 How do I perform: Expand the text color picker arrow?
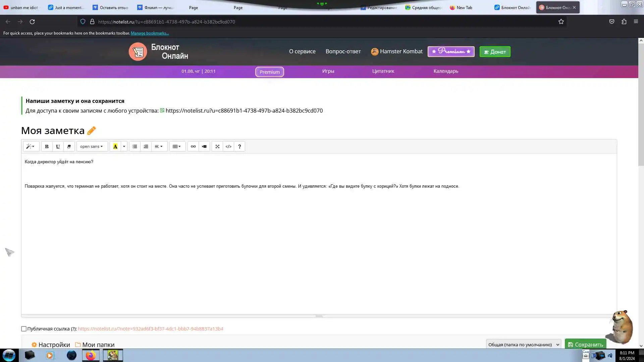pos(124,146)
